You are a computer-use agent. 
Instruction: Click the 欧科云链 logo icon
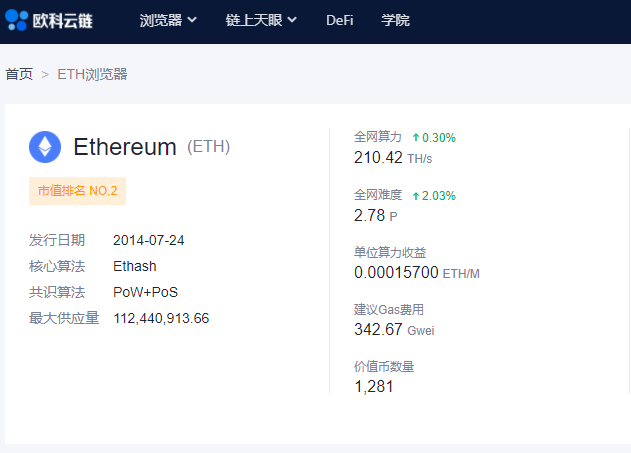tap(17, 20)
